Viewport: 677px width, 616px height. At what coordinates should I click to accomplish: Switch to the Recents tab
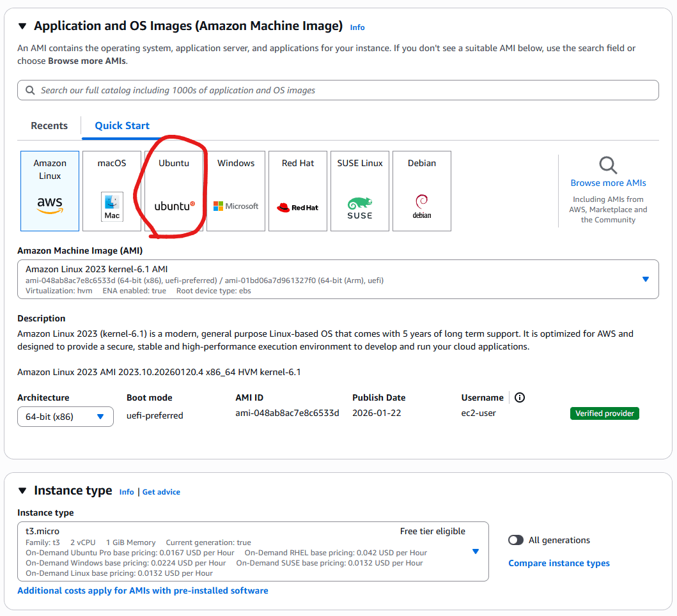point(49,126)
